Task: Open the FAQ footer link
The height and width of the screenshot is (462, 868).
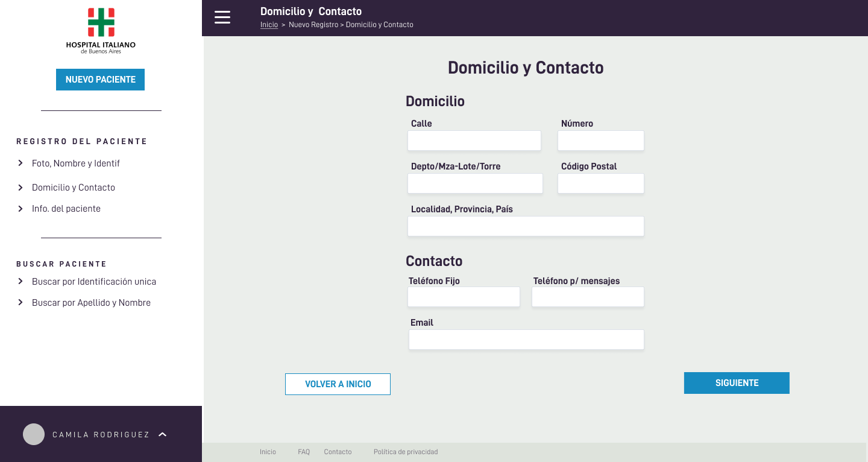Action: click(x=304, y=452)
